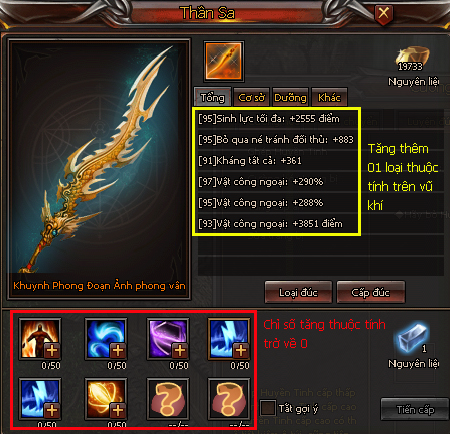The height and width of the screenshot is (434, 450).
Task: Select the gold-framed blue lightning attribute icon
Action: [229, 339]
